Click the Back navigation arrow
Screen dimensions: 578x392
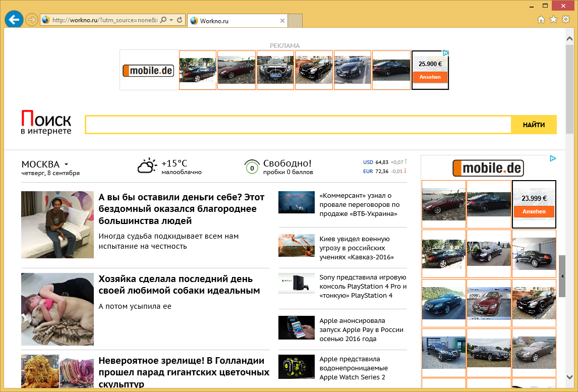pos(14,19)
